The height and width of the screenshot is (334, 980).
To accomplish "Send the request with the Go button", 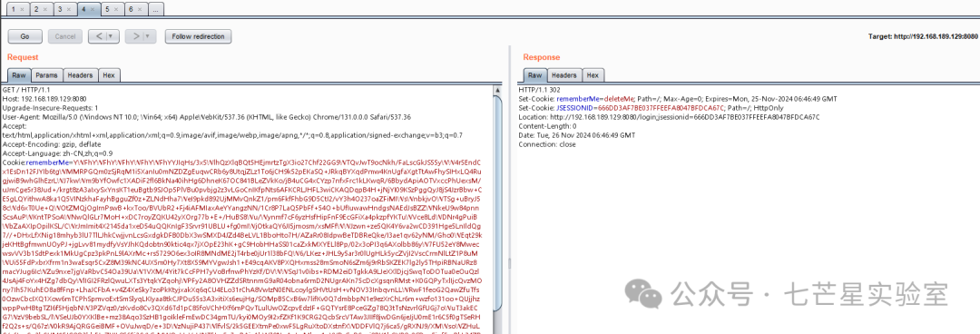I will [25, 36].
